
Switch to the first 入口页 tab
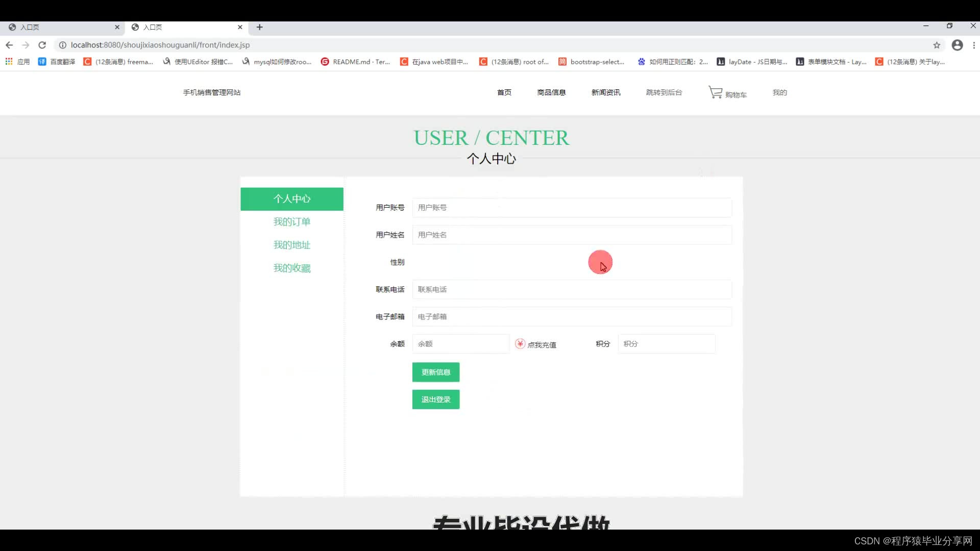tap(61, 27)
